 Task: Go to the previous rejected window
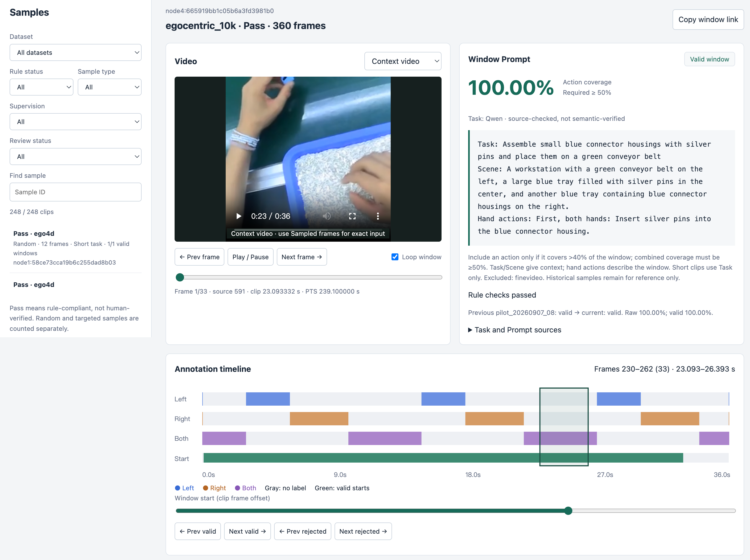tap(303, 531)
